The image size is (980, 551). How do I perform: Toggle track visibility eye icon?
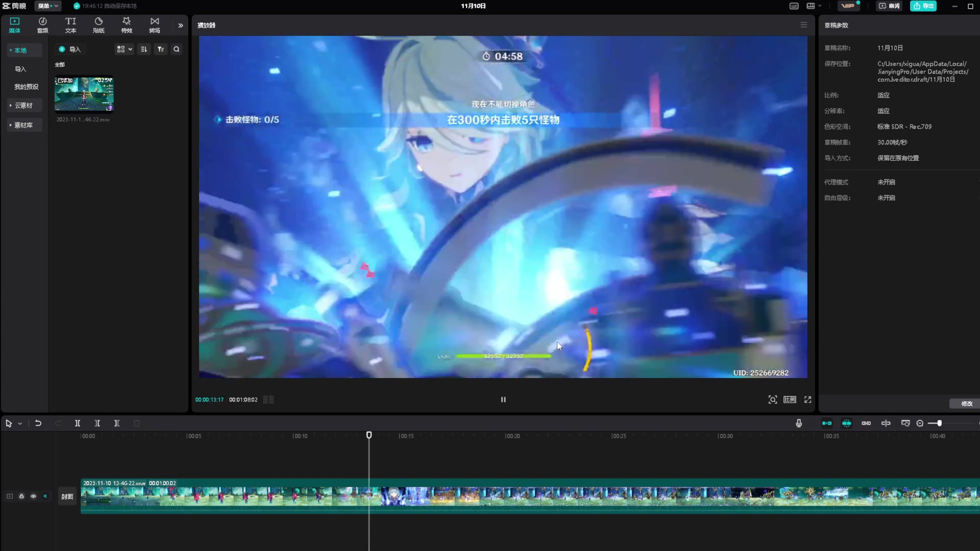pyautogui.click(x=33, y=496)
